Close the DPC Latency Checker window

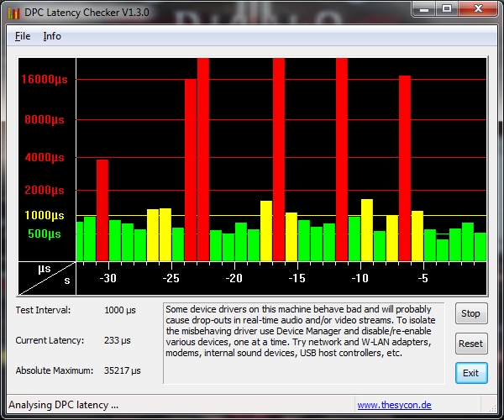(x=478, y=9)
